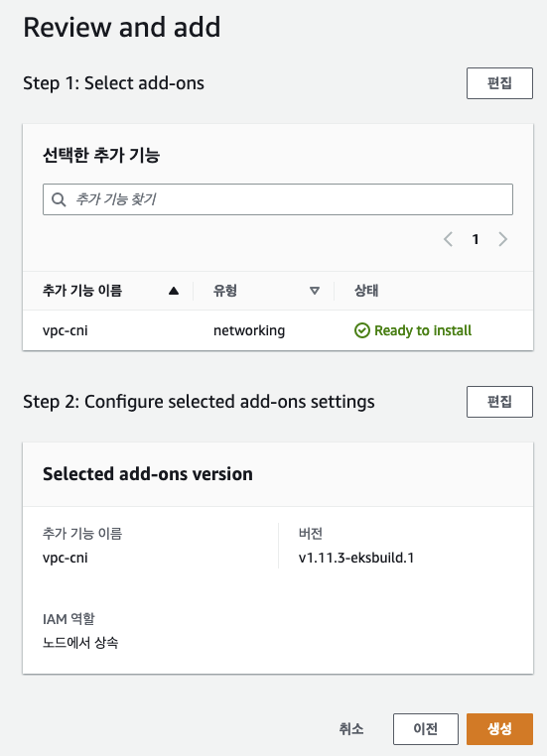Click the orange 생성 create button
547x756 pixels.
(499, 729)
